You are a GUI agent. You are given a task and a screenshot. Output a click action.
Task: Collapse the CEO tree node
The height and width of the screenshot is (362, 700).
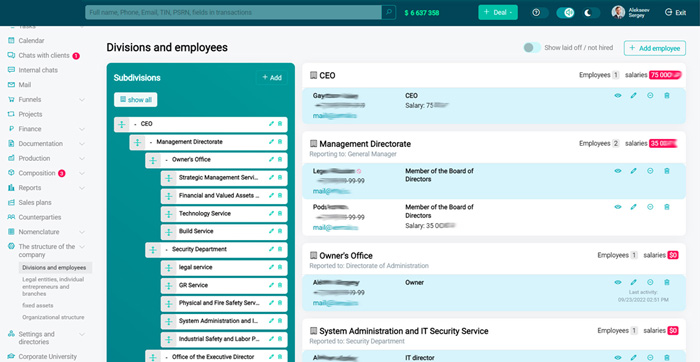click(135, 124)
